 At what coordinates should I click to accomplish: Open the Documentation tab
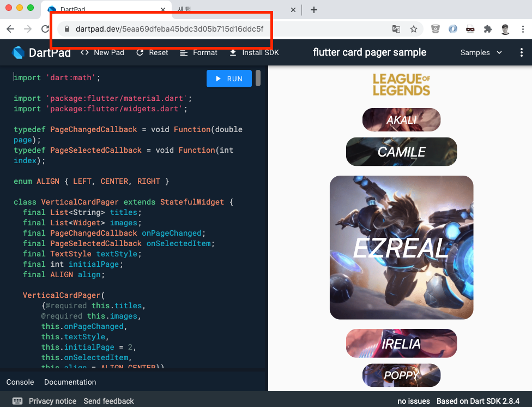coord(70,382)
